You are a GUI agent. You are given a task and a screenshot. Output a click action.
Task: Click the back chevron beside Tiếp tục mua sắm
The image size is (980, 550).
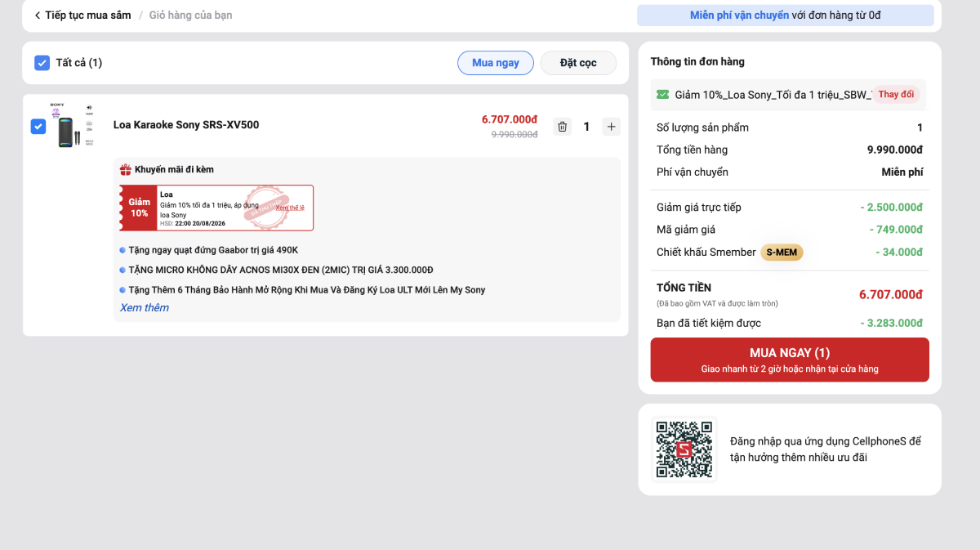coord(38,16)
